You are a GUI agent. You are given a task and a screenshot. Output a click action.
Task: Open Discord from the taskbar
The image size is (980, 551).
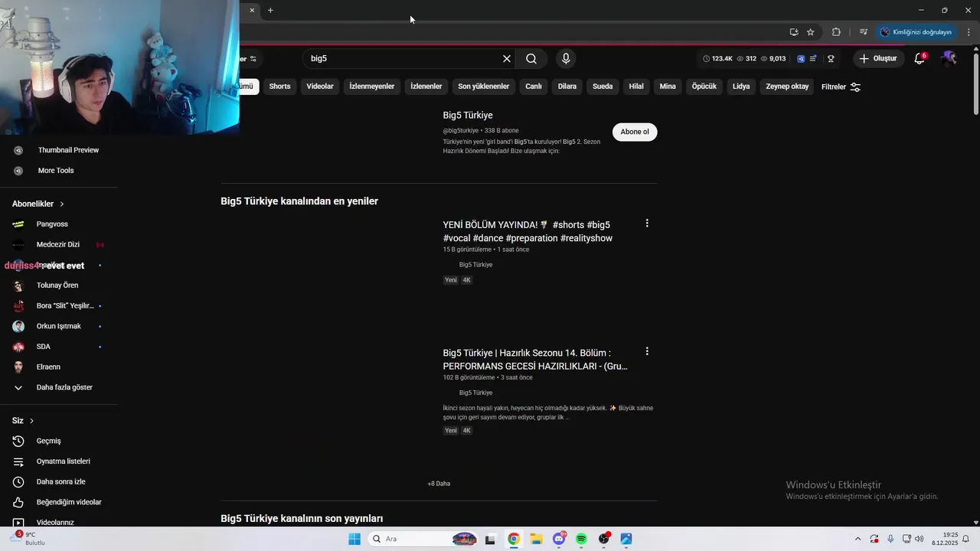tap(559, 539)
